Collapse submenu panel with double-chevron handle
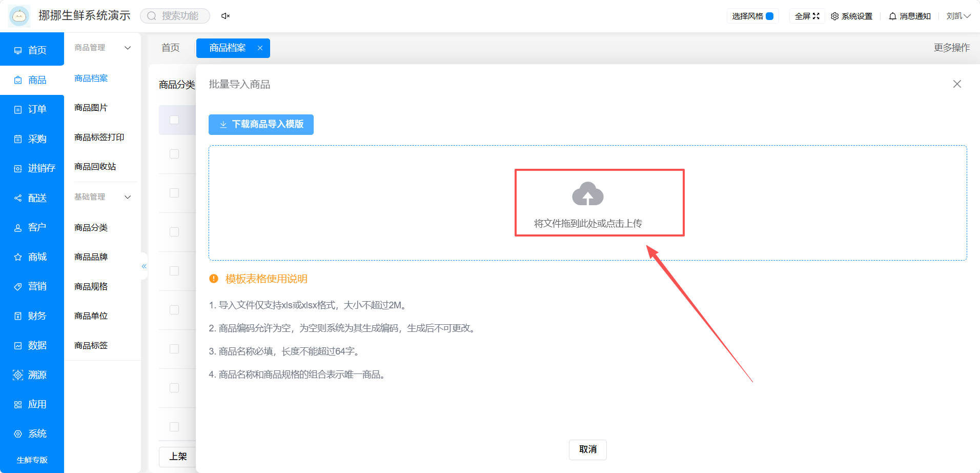 [144, 266]
